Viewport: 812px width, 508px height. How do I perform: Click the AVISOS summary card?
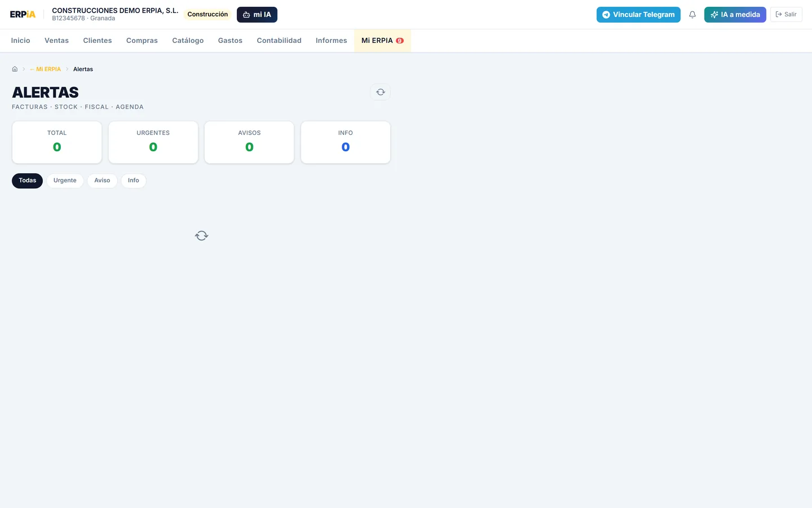(249, 142)
